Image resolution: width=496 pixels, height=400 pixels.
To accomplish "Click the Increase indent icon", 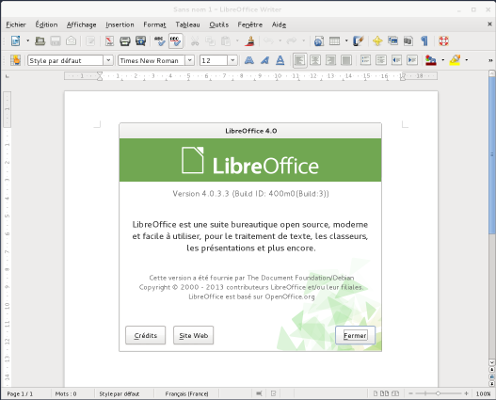I will pyautogui.click(x=412, y=60).
